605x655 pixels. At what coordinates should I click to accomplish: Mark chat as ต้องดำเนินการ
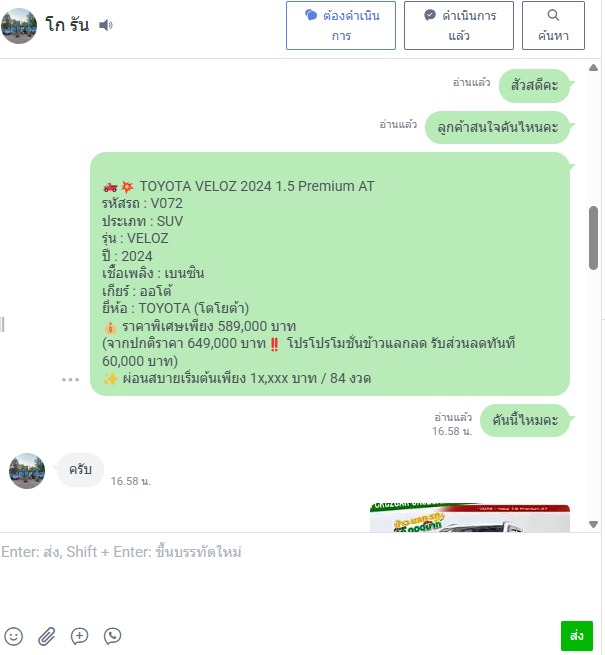(341, 25)
